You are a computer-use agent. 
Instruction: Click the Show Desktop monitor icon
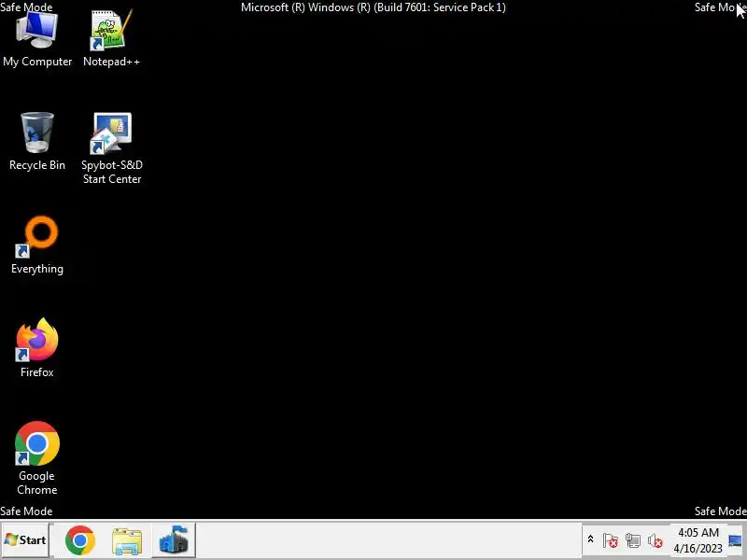(x=736, y=541)
